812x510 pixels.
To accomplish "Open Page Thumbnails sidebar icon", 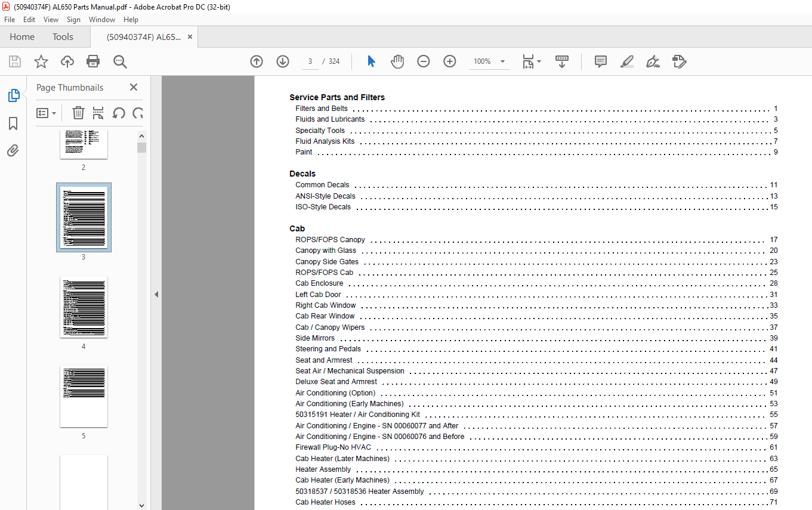I will coord(13,95).
